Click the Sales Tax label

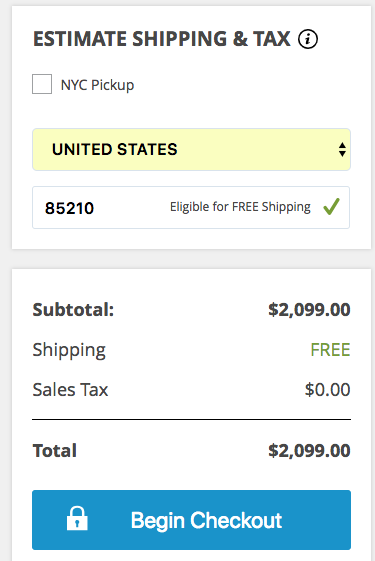pos(70,390)
